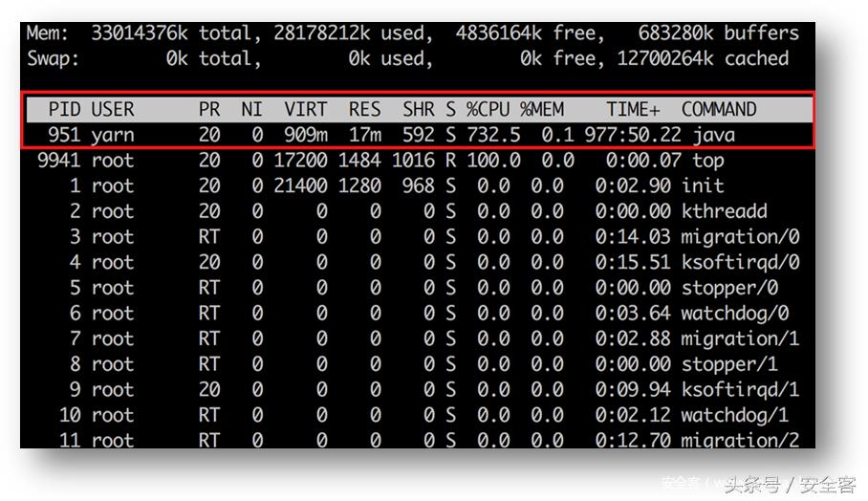Click the RES column header
Screen dimensions: 868x501
click(364, 109)
